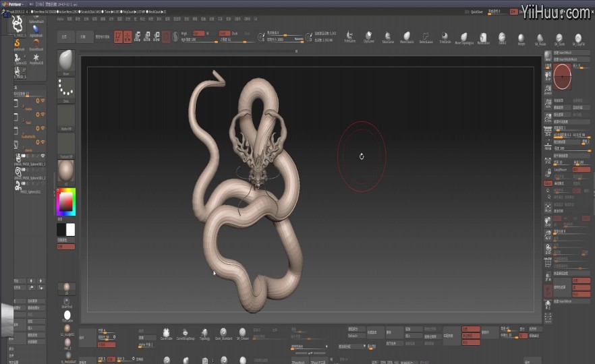
Task: Adjust the Rgb Intensity slider
Action: click(199, 40)
